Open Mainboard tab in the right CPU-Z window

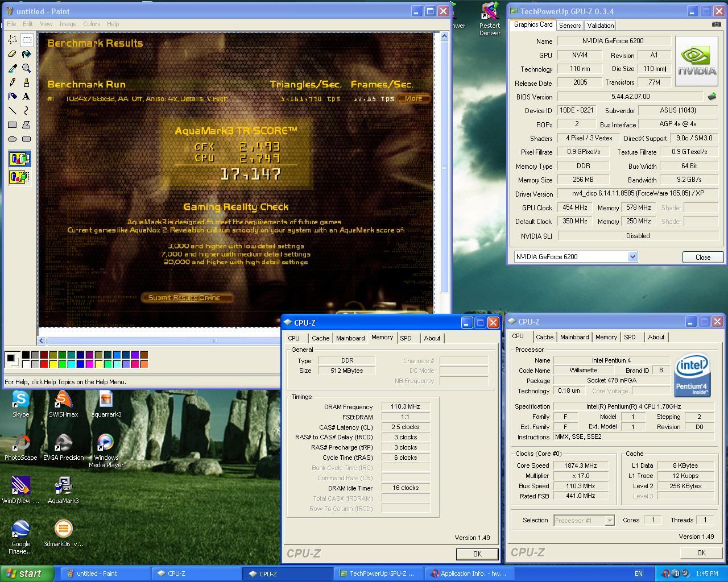pyautogui.click(x=574, y=337)
